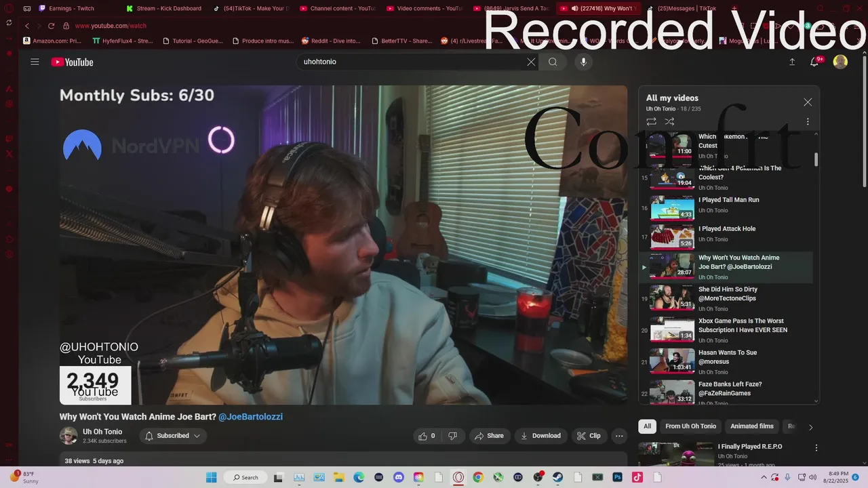Select the All filter chip
The width and height of the screenshot is (868, 488).
(x=648, y=426)
